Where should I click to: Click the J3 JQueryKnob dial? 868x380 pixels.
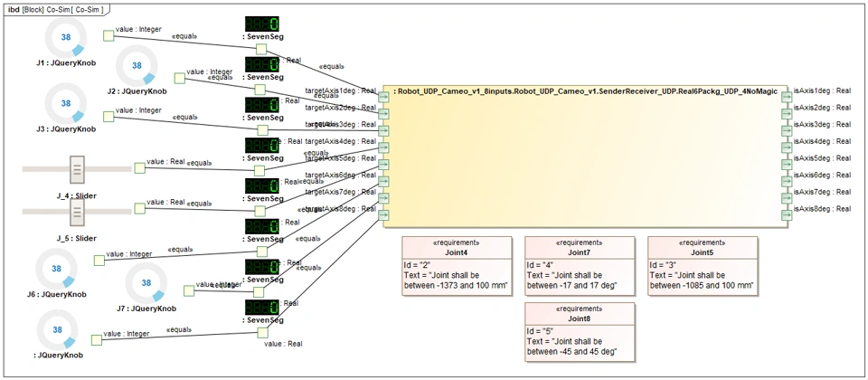[x=66, y=103]
